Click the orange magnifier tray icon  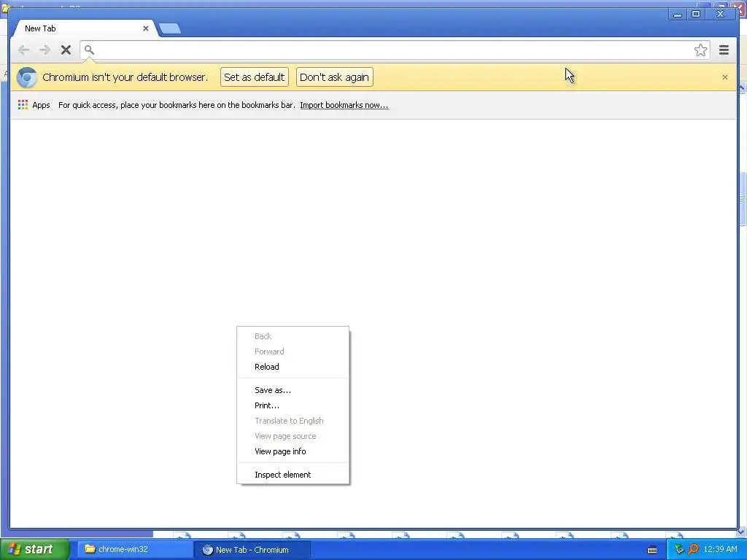click(693, 550)
